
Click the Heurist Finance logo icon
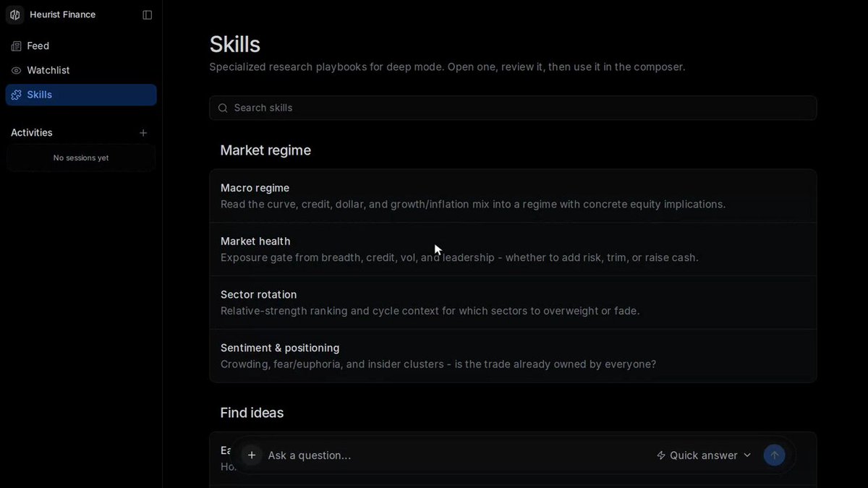(15, 15)
